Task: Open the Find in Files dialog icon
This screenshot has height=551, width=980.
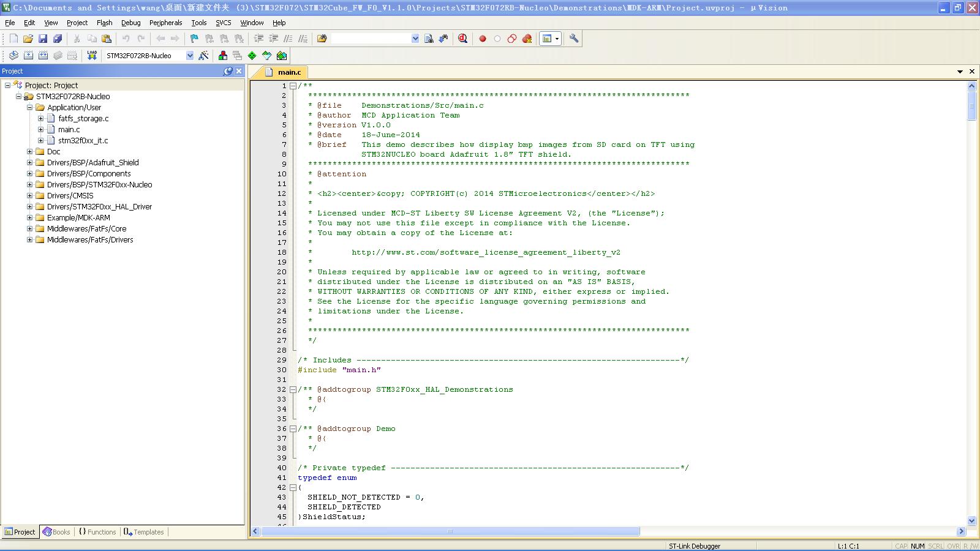Action: coord(322,39)
